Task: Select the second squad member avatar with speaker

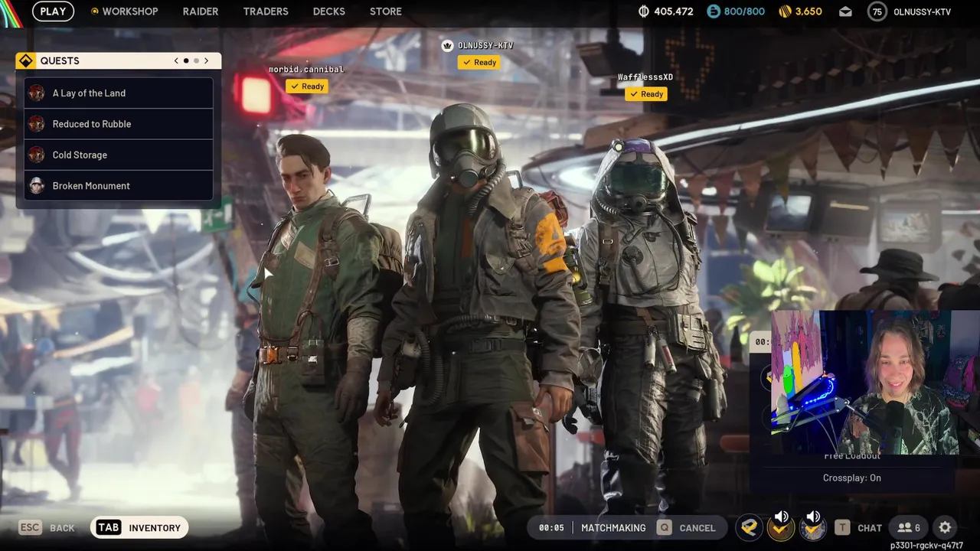Action: click(781, 527)
